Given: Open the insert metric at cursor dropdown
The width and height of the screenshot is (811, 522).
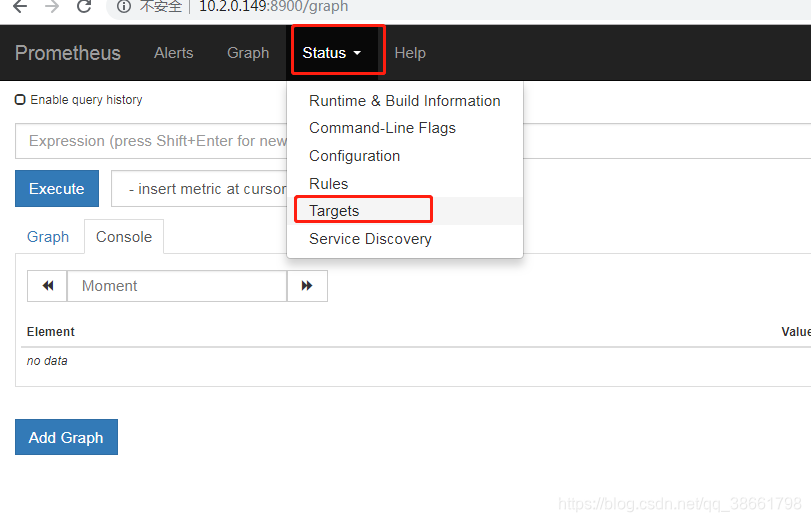Looking at the screenshot, I should coord(199,189).
